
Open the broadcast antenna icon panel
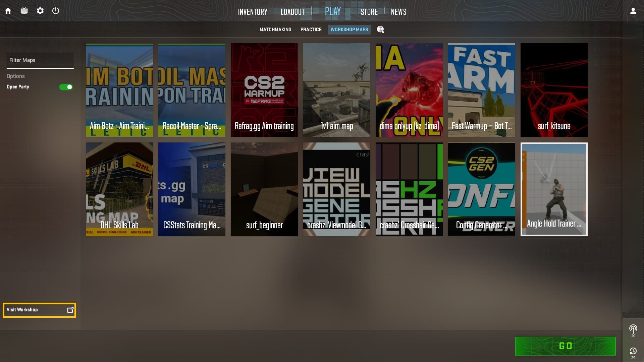(633, 329)
